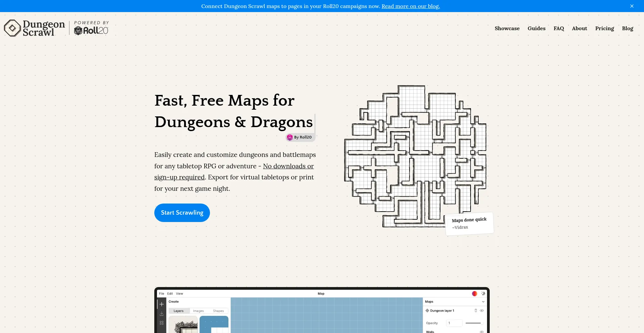Switch to the Images tab
644x333 pixels.
198,311
